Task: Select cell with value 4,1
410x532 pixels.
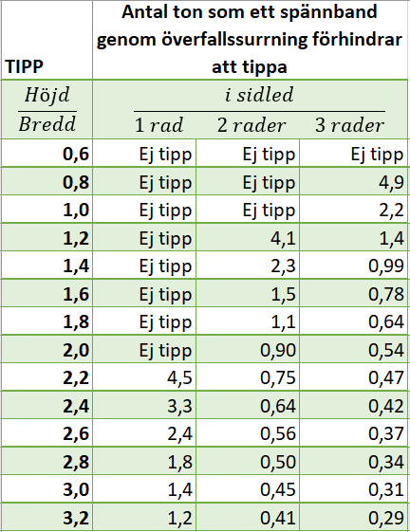Action: click(x=248, y=237)
